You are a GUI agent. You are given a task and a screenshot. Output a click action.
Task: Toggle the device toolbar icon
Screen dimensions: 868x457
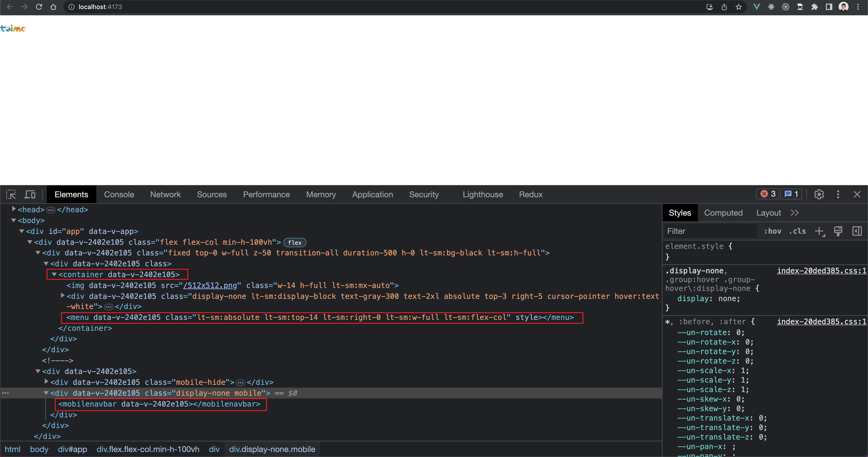coord(30,195)
